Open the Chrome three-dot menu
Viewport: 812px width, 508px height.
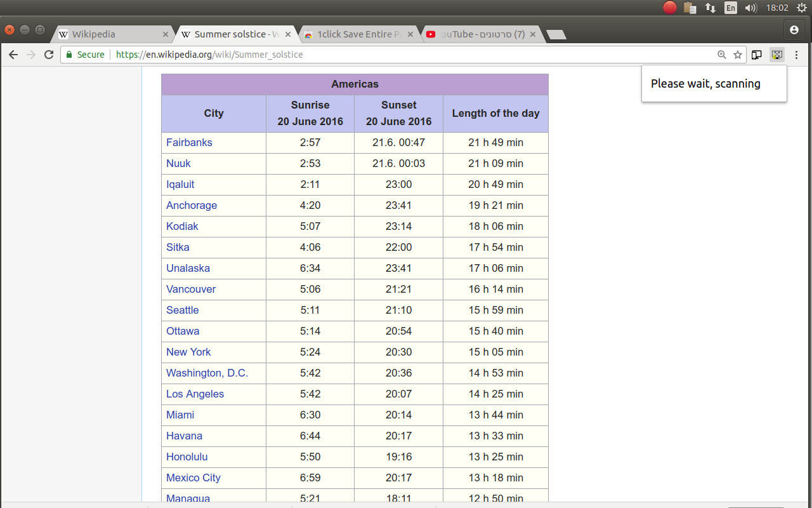[x=797, y=55]
